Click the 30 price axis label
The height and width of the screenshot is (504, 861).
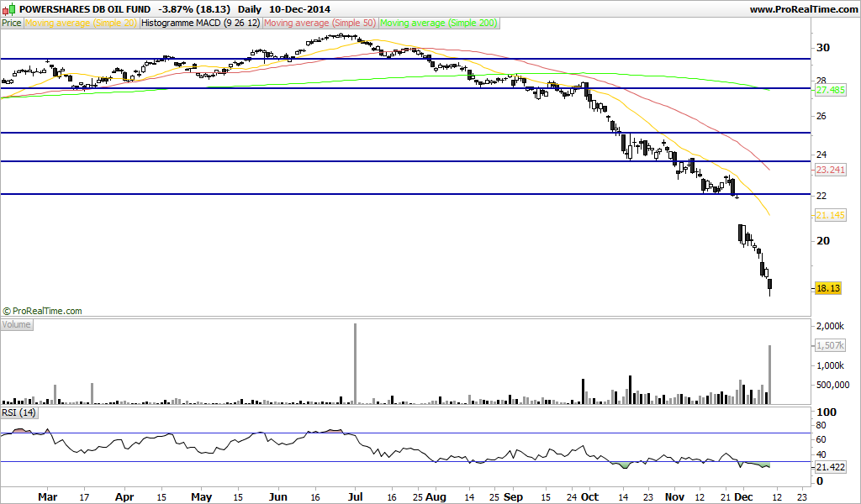(x=823, y=48)
